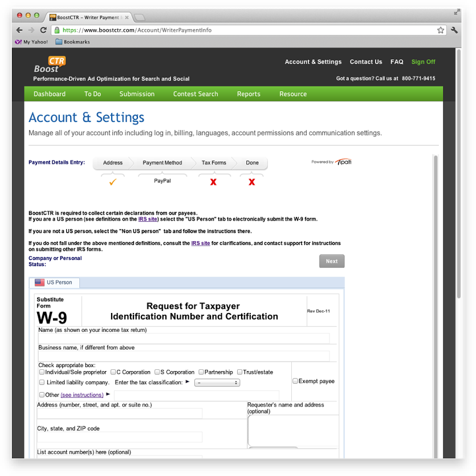
Task: Switch to the US Person tab
Action: (x=54, y=282)
